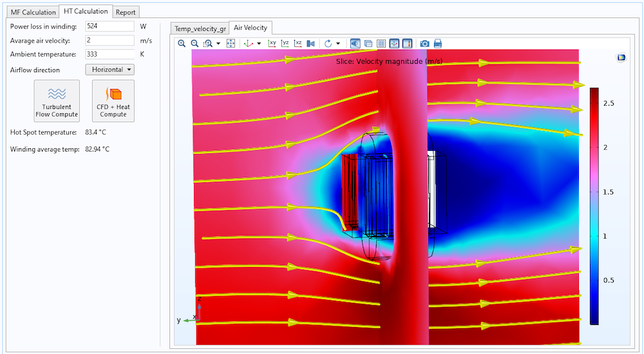Switch to the YZ plane view
The image size is (644, 354).
pos(285,43)
